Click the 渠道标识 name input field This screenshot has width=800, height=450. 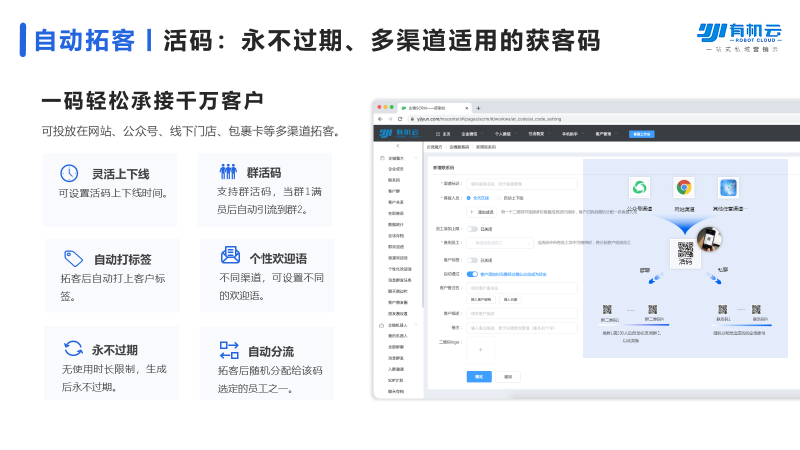tap(522, 184)
